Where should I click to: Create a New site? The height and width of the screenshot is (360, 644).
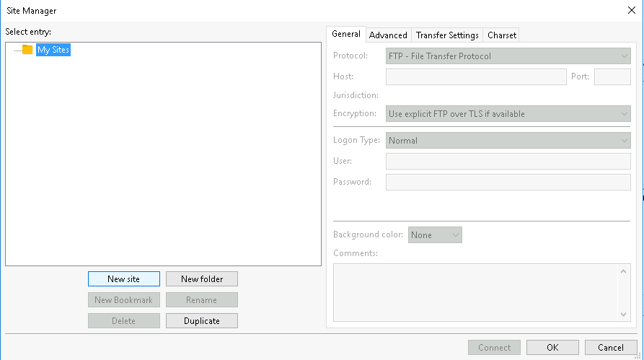pyautogui.click(x=123, y=279)
